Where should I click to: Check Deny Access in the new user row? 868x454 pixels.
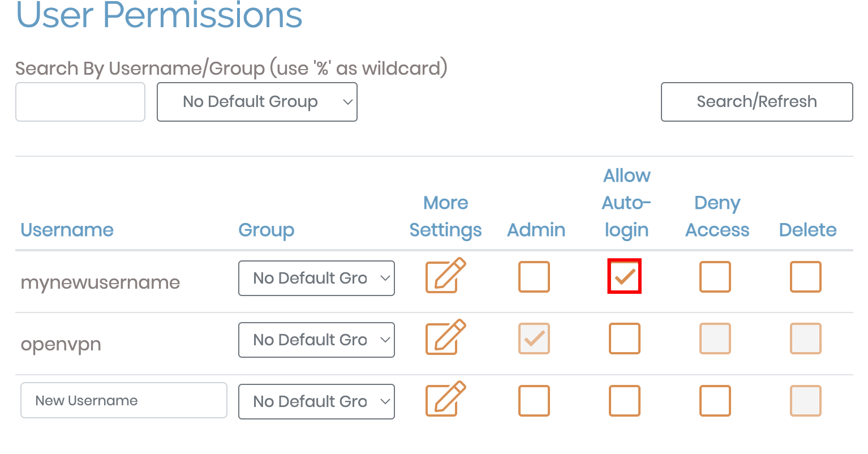715,401
